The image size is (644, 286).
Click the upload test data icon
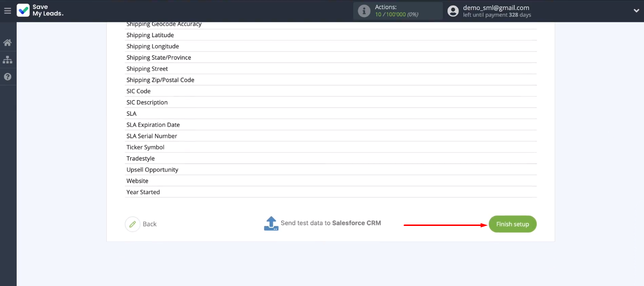coord(271,223)
